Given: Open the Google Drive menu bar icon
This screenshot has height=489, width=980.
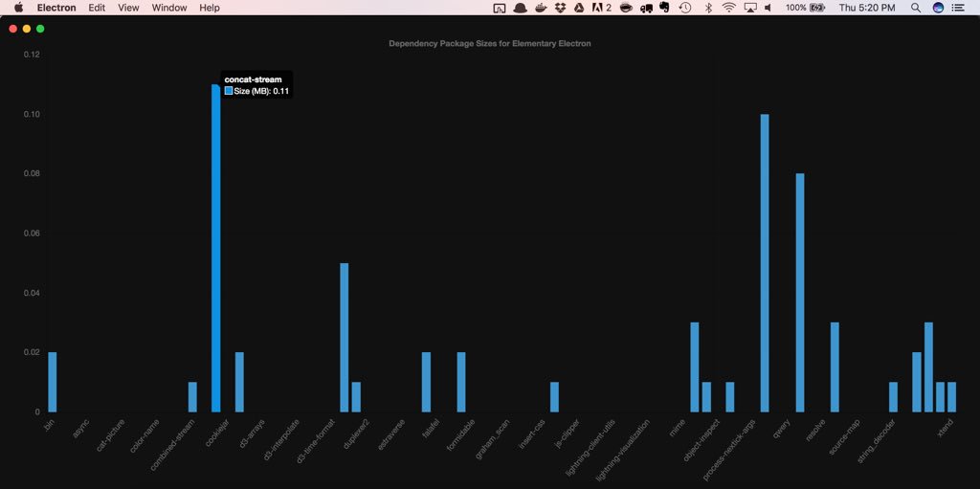Looking at the screenshot, I should click(x=579, y=8).
